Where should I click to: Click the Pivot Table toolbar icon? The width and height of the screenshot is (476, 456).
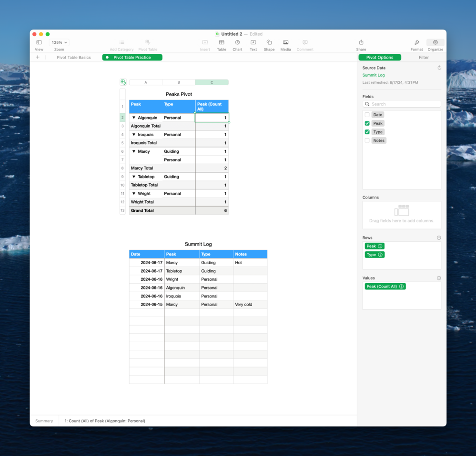tap(148, 42)
